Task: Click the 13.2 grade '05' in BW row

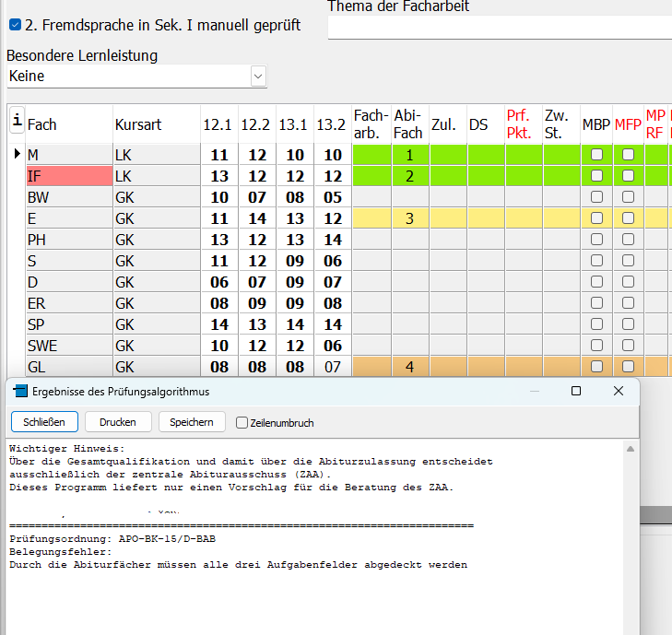Action: point(333,197)
